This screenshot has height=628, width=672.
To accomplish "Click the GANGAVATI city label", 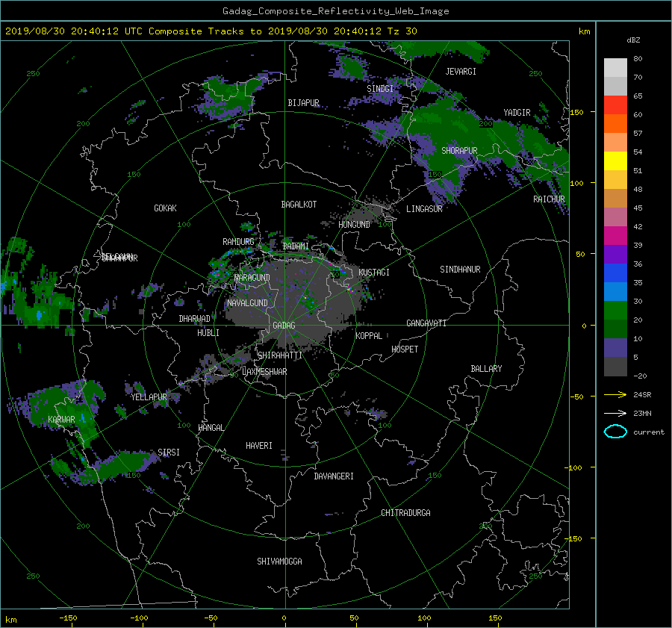I will 426,323.
